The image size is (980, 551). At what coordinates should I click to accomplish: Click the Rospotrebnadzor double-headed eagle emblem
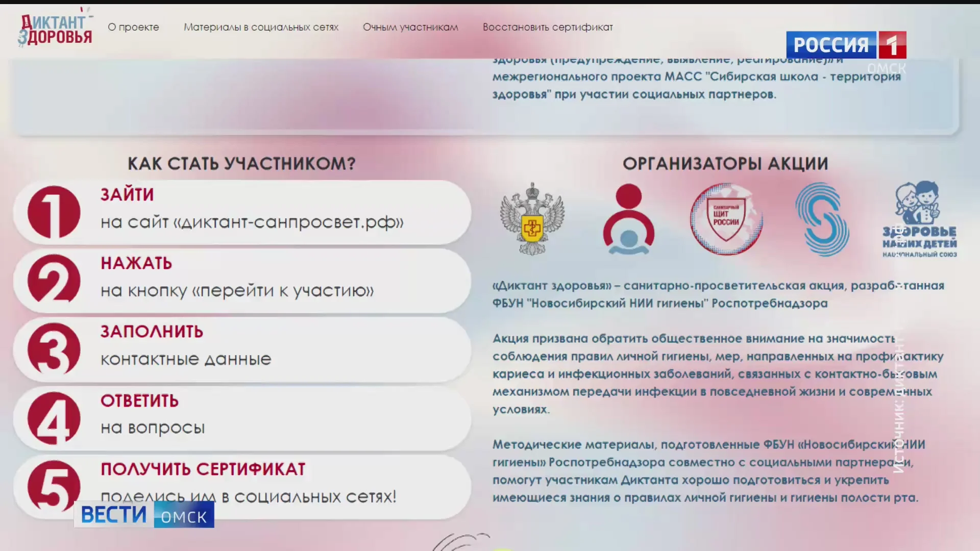click(532, 219)
